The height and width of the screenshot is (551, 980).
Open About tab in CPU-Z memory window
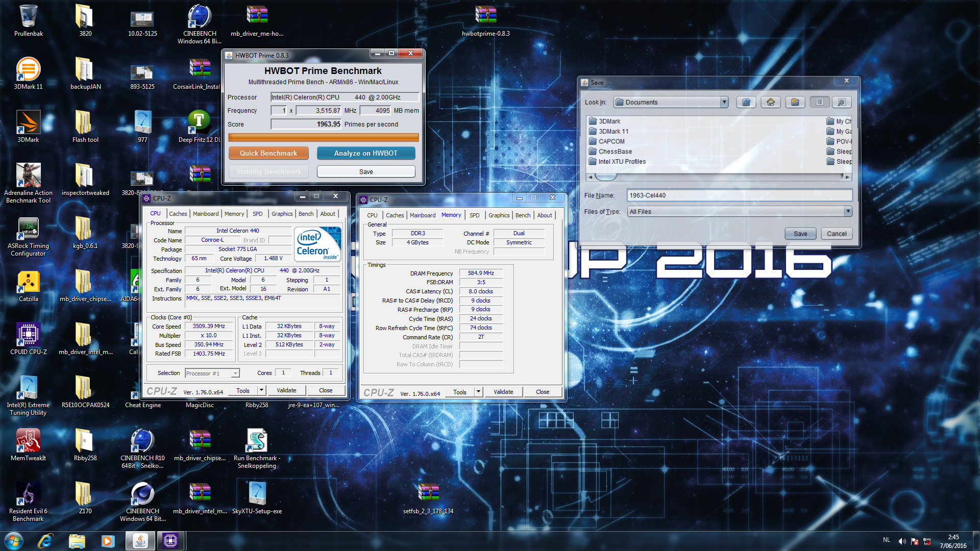pyautogui.click(x=545, y=215)
